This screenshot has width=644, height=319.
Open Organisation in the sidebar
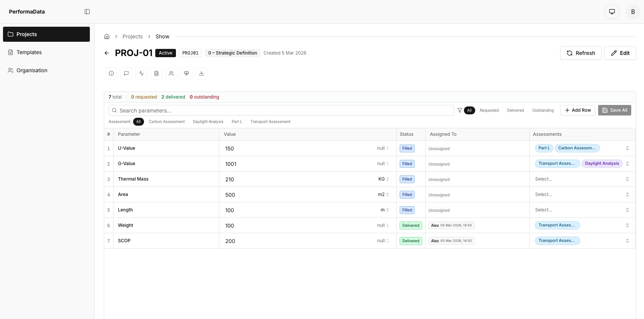click(46, 70)
